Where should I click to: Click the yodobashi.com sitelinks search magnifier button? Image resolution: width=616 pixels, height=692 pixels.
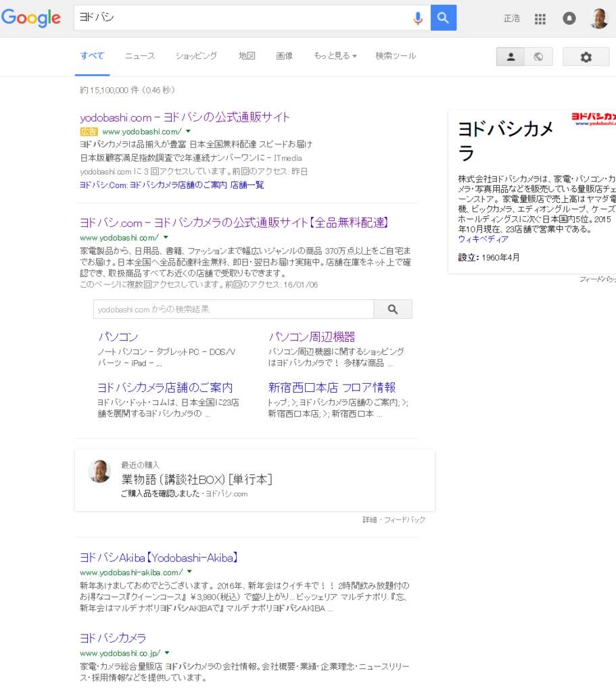[393, 310]
